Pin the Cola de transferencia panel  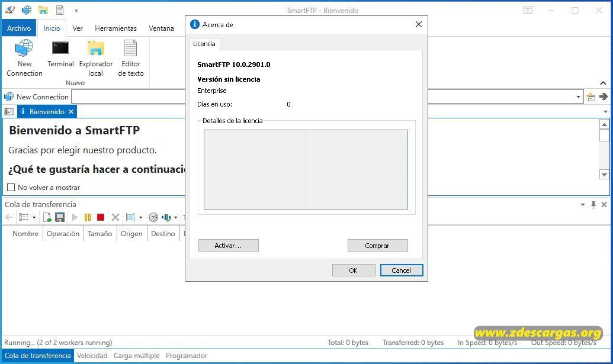coord(593,204)
